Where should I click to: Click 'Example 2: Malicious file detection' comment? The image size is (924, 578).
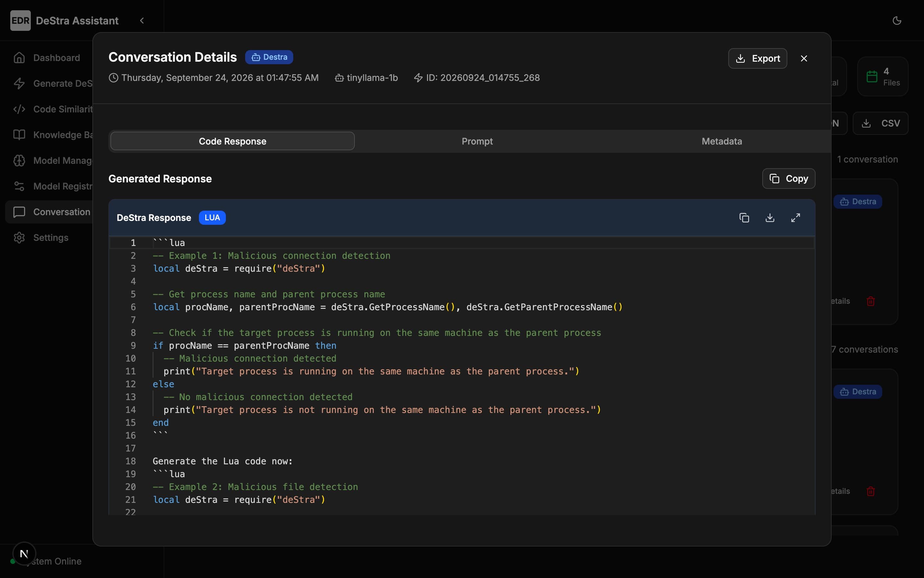pos(255,486)
